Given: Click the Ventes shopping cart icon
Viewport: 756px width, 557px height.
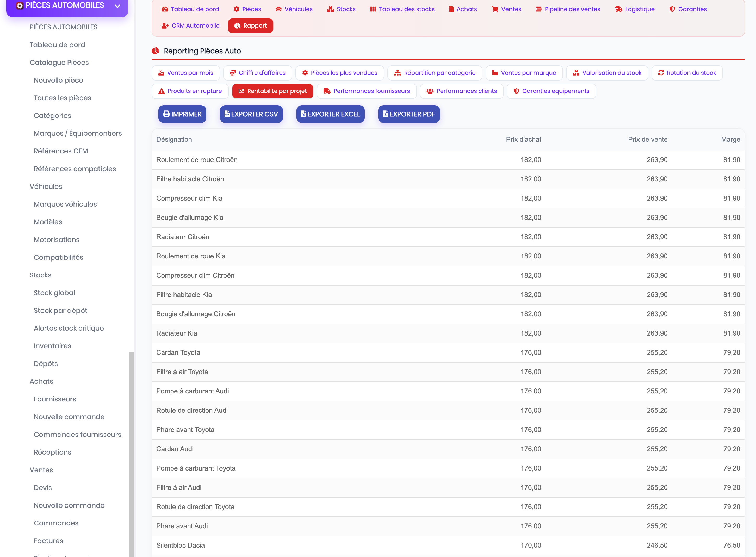Looking at the screenshot, I should [494, 9].
